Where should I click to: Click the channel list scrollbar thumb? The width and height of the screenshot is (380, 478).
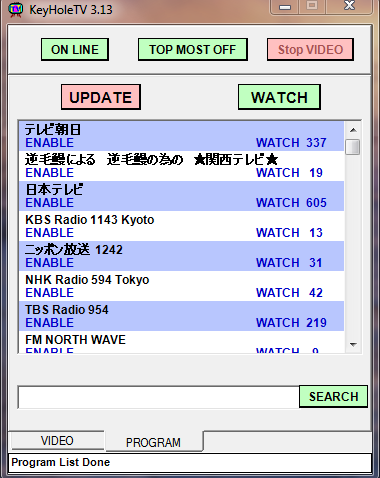click(x=353, y=147)
